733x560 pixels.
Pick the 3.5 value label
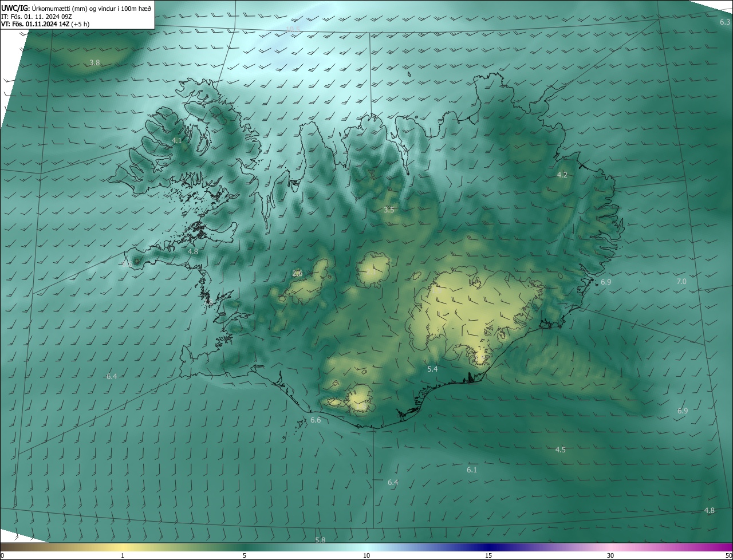(389, 210)
